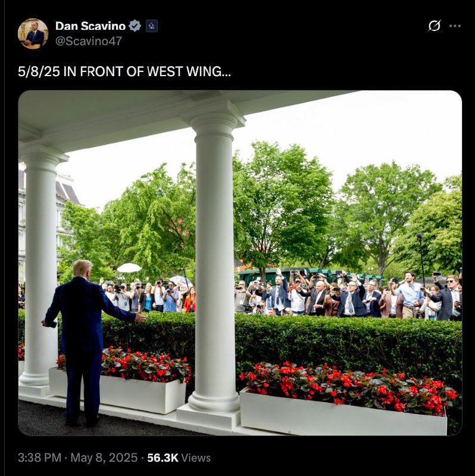Open the @Scavino47 handle link
The height and width of the screenshot is (476, 475).
coord(88,41)
